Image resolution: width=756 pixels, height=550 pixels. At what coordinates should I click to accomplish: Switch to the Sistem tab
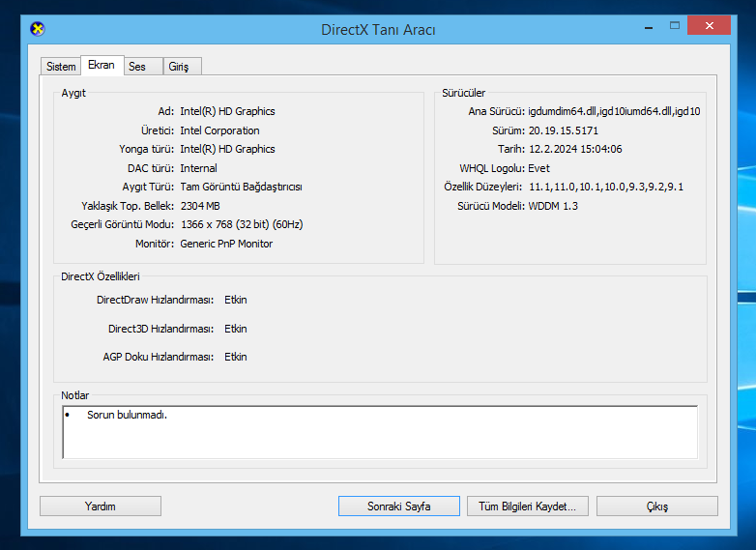[61, 67]
